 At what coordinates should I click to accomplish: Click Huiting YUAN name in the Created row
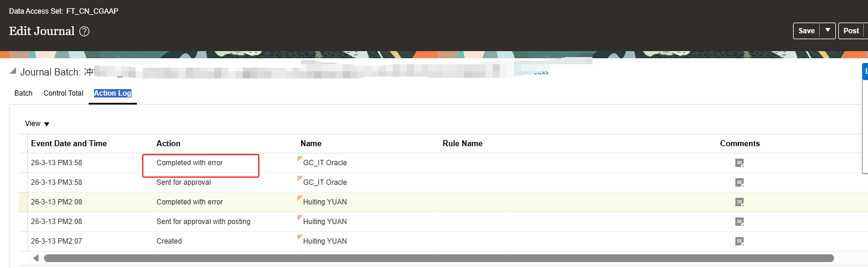tap(325, 241)
